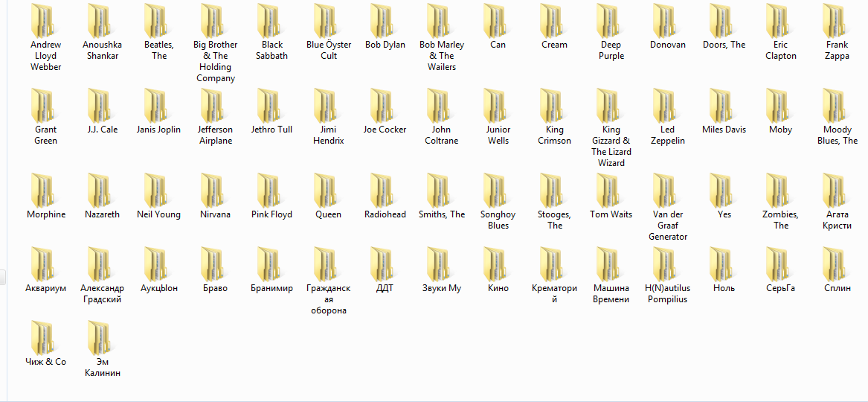Select the Donovan folder icon

point(664,21)
